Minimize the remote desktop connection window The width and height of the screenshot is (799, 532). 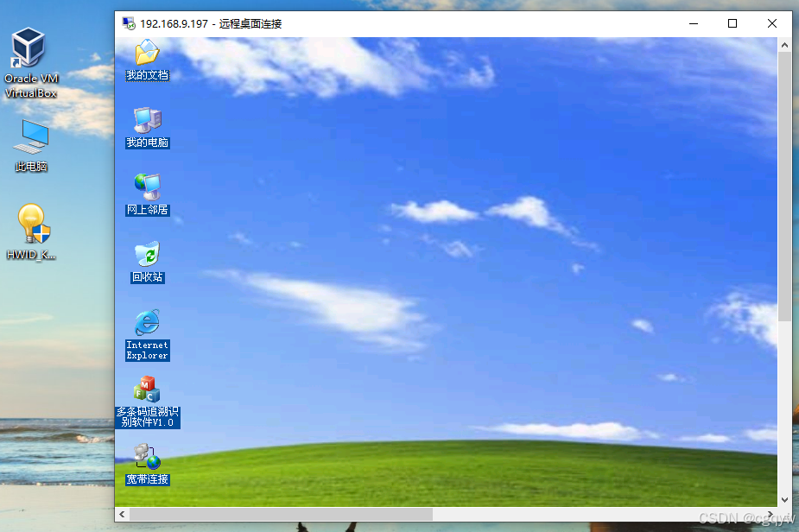[x=694, y=23]
